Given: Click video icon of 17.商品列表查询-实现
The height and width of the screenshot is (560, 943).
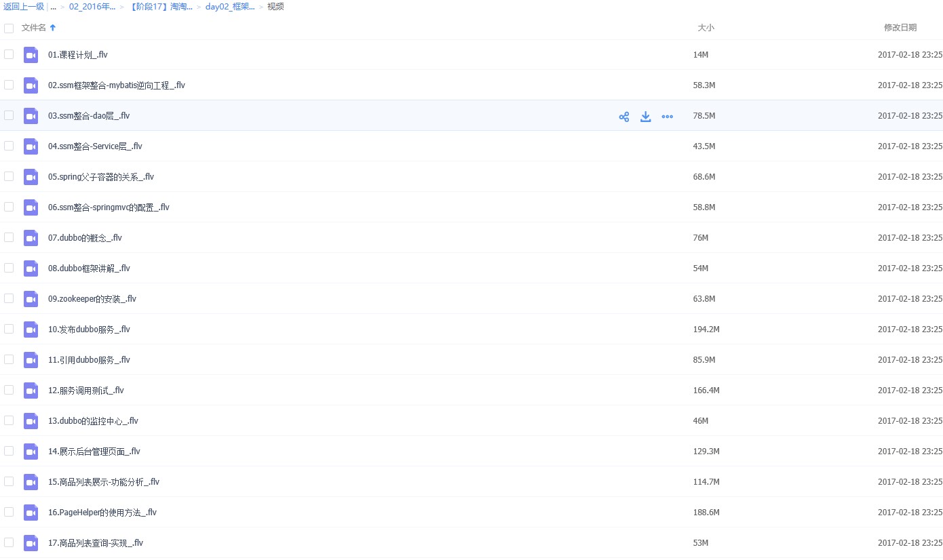Looking at the screenshot, I should pos(31,543).
